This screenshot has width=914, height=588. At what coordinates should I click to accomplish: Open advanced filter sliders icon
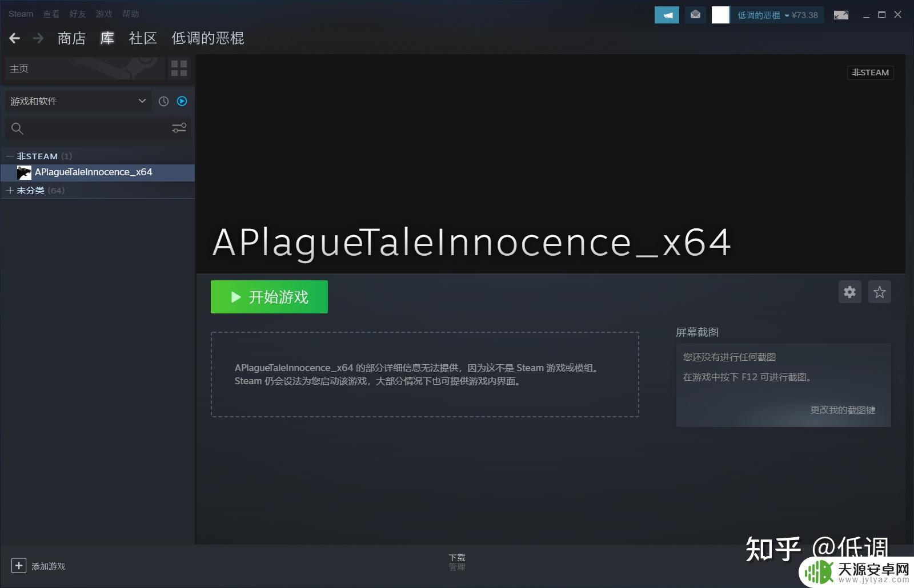point(179,128)
